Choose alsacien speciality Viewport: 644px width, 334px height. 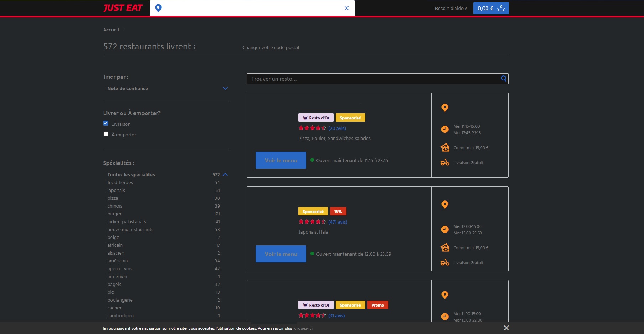pyautogui.click(x=116, y=253)
